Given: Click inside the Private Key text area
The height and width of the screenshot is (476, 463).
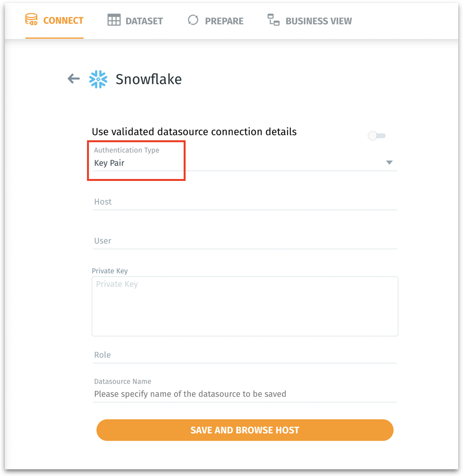Looking at the screenshot, I should (x=245, y=306).
